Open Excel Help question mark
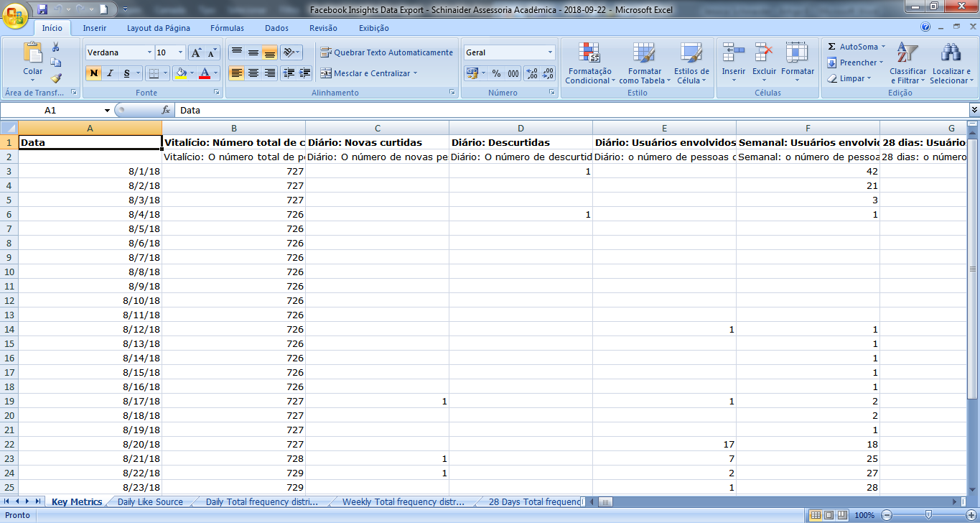Screen dimensions: 980x523 (926, 27)
